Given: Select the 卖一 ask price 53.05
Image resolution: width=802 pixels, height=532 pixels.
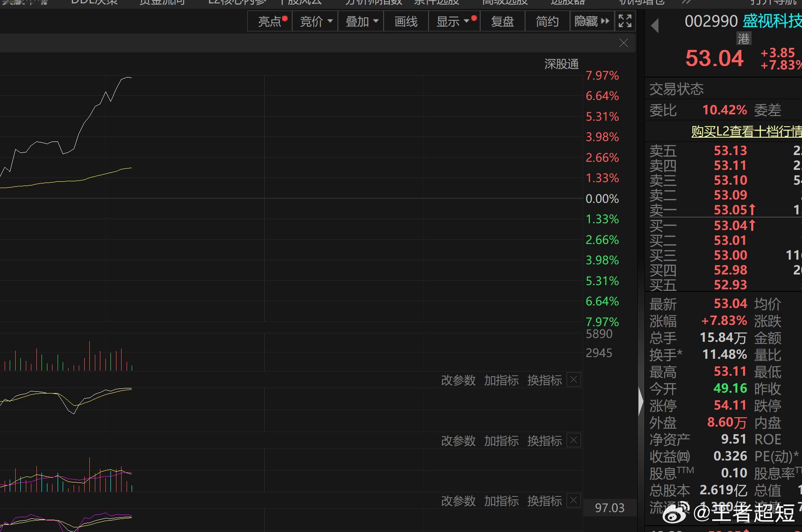Looking at the screenshot, I should 730,210.
